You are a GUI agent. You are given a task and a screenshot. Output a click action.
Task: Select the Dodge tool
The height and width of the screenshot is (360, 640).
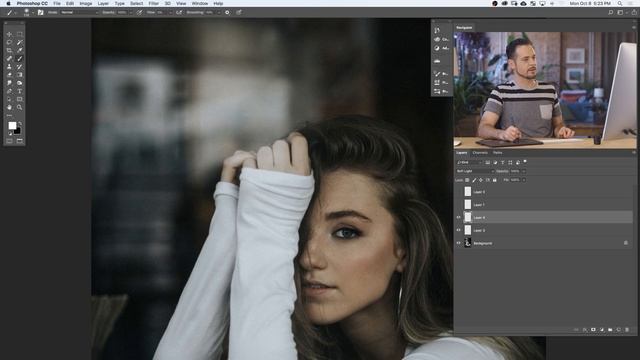point(20,83)
